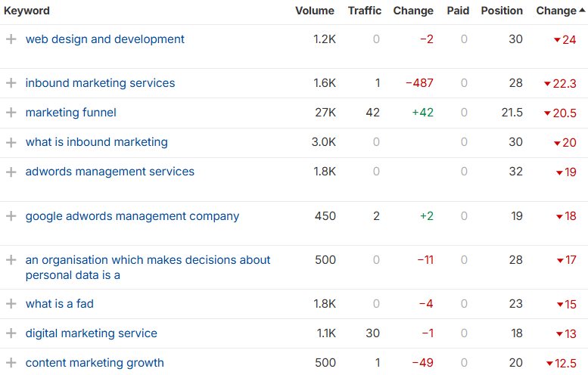This screenshot has height=375, width=588.
Task: Click the 3.0K volume value
Action: tap(324, 142)
